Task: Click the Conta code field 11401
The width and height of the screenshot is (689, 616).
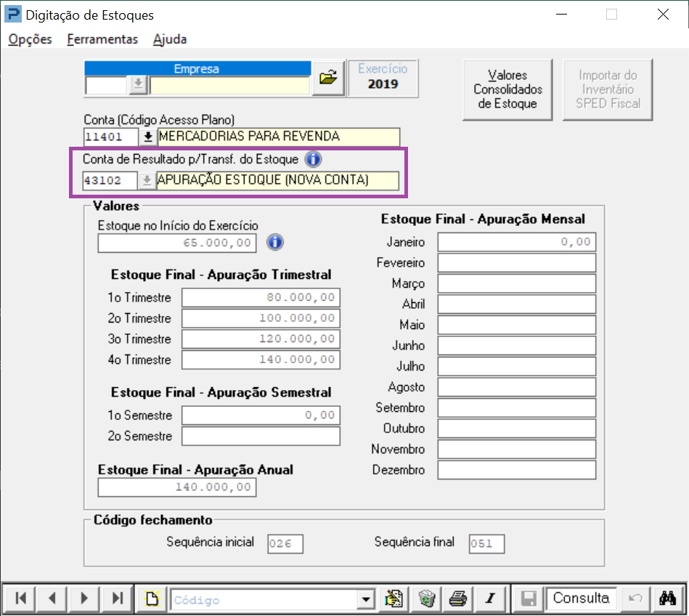Action: pyautogui.click(x=111, y=137)
